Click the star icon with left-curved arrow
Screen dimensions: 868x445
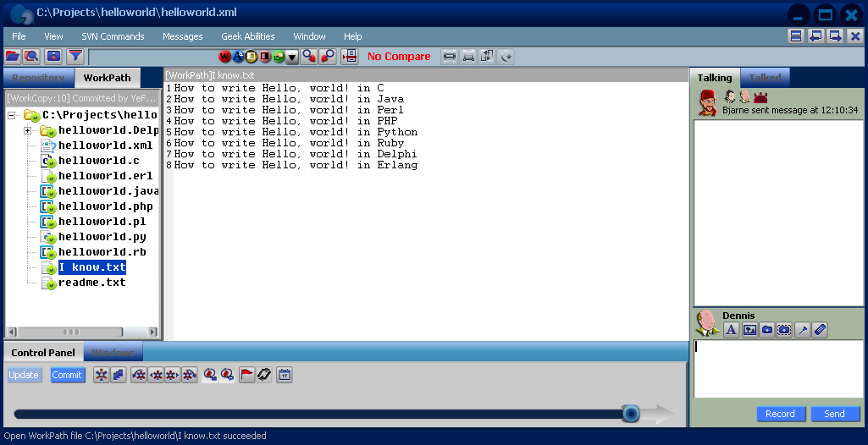pos(139,375)
